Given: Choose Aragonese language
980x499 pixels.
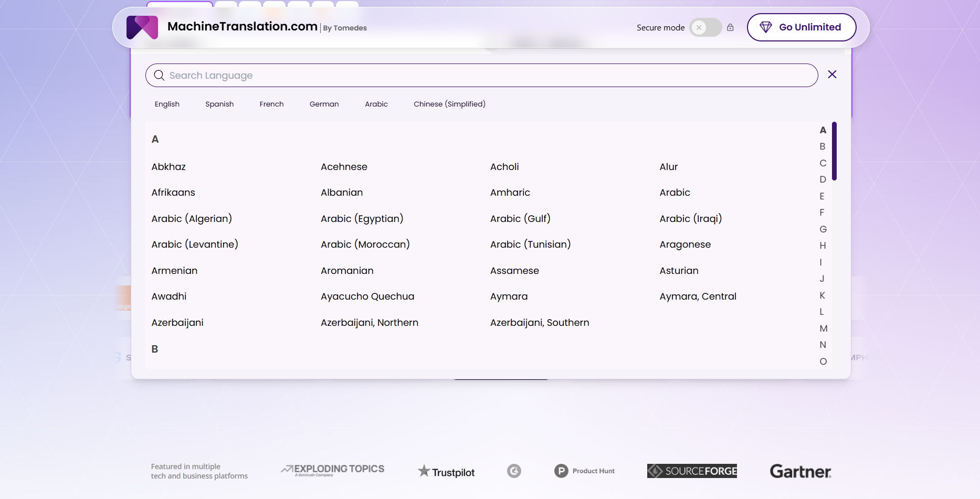Looking at the screenshot, I should point(685,245).
